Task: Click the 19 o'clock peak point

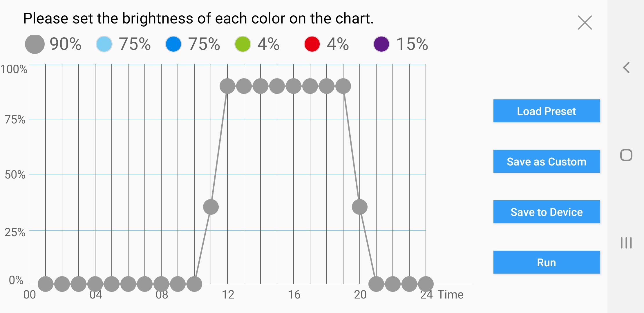Action: [x=343, y=86]
